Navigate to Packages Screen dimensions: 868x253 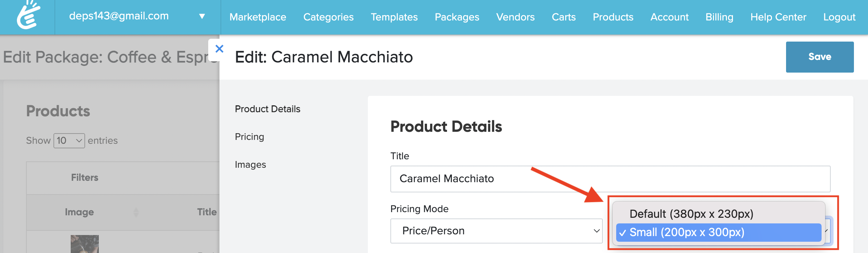click(457, 17)
